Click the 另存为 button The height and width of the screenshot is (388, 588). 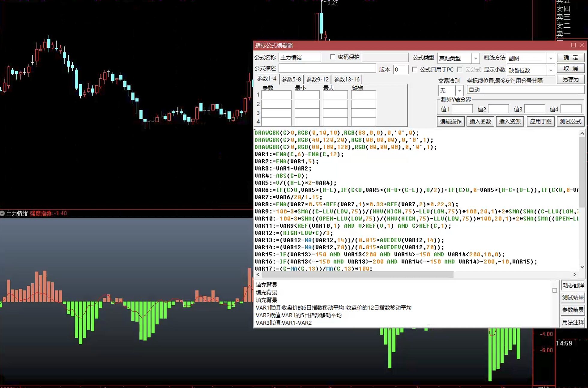pos(571,79)
